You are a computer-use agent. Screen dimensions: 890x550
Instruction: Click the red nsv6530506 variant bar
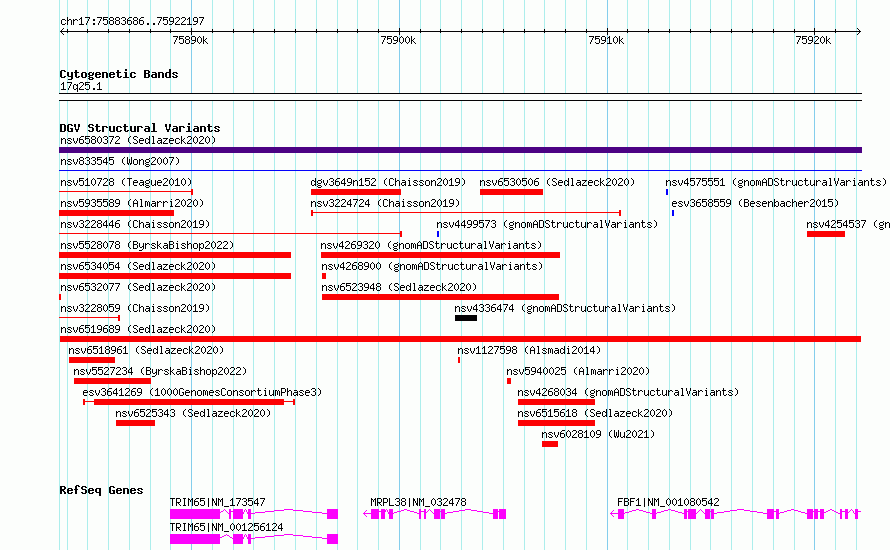(511, 192)
